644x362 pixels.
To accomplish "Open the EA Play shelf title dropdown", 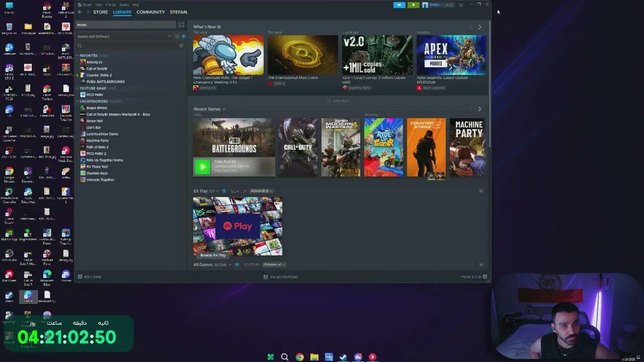I will [x=217, y=191].
